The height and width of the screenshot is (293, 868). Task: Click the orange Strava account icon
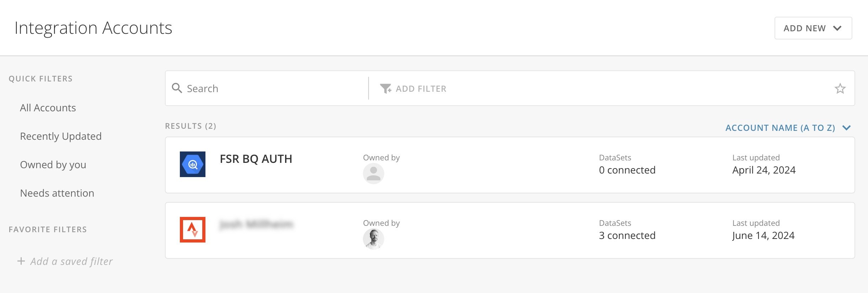[x=192, y=230]
